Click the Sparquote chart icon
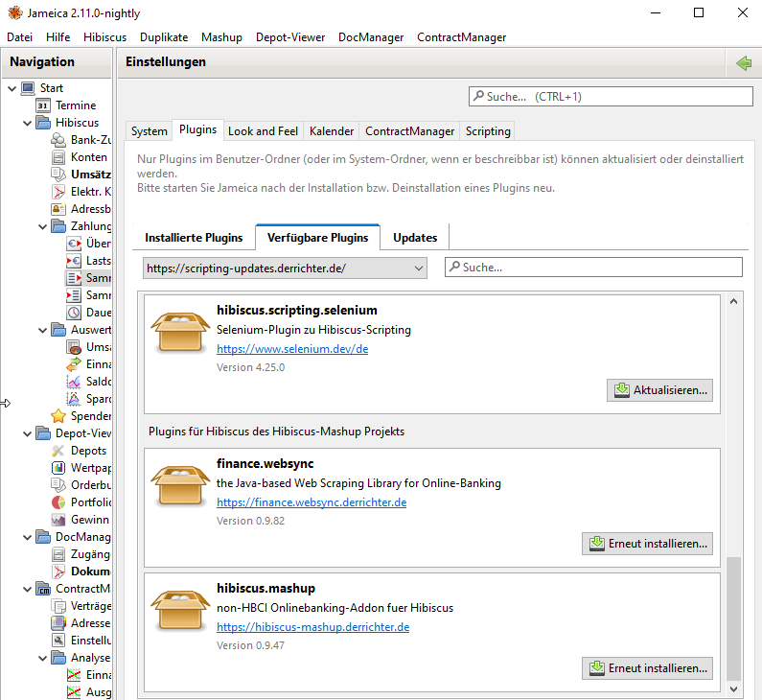 [74, 399]
